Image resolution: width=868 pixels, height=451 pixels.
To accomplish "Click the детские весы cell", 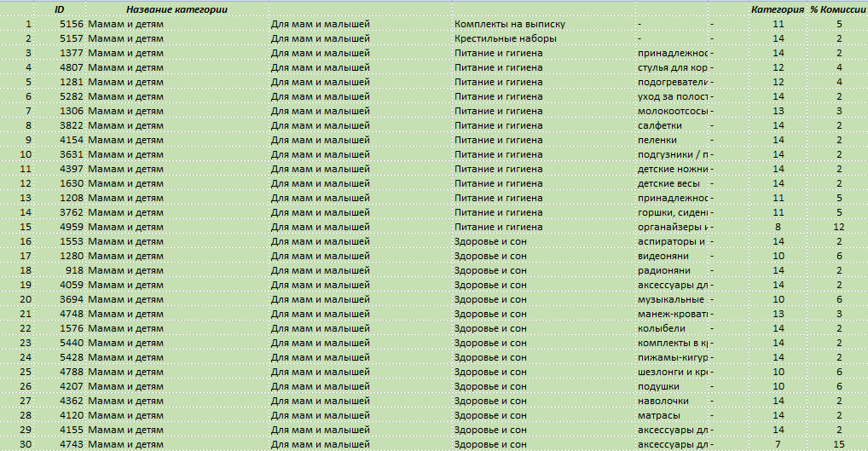I will (x=672, y=183).
